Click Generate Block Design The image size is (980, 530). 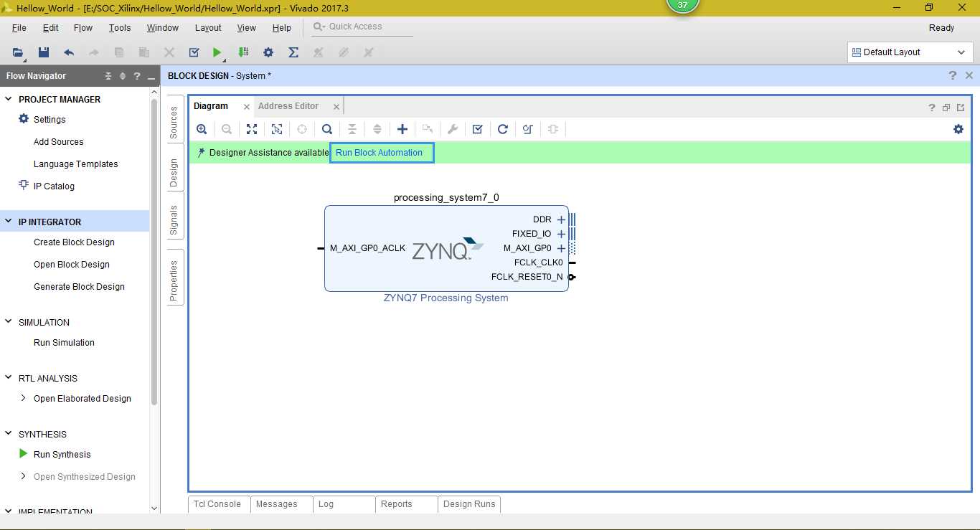click(x=79, y=287)
